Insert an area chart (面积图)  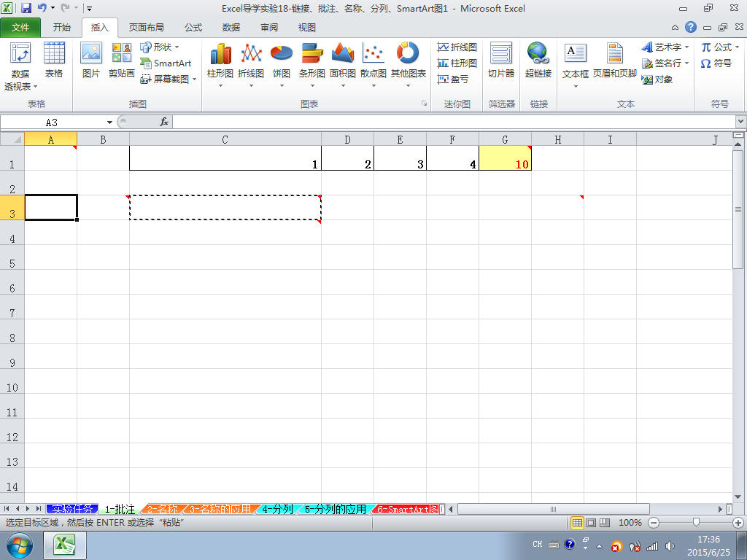coord(343,65)
